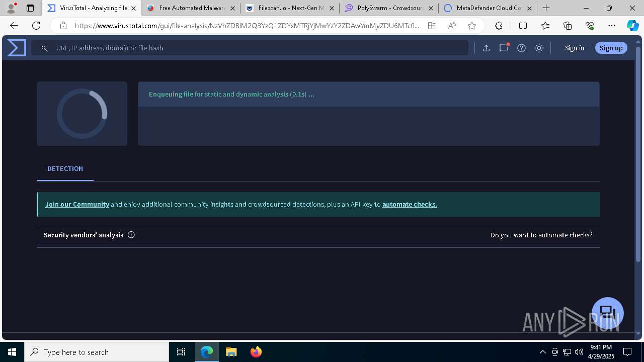Click the VirusTotal logo icon
Screen dimensions: 644x362
pyautogui.click(x=17, y=48)
